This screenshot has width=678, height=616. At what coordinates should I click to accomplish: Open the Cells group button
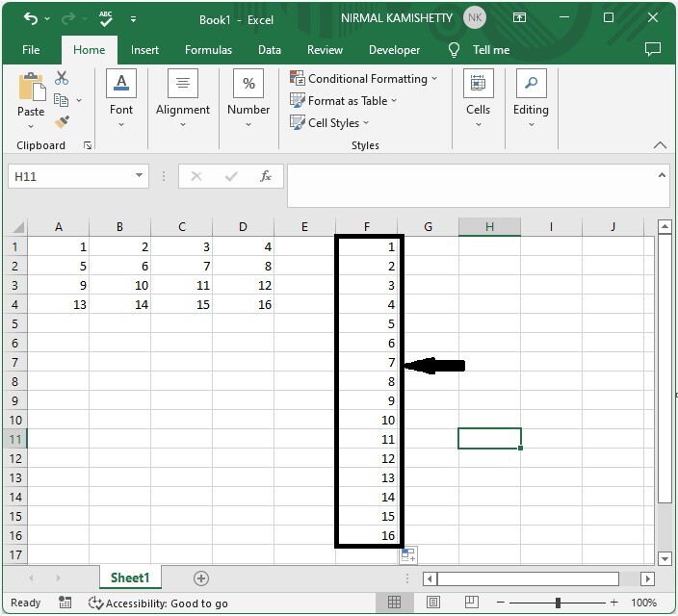(x=478, y=98)
